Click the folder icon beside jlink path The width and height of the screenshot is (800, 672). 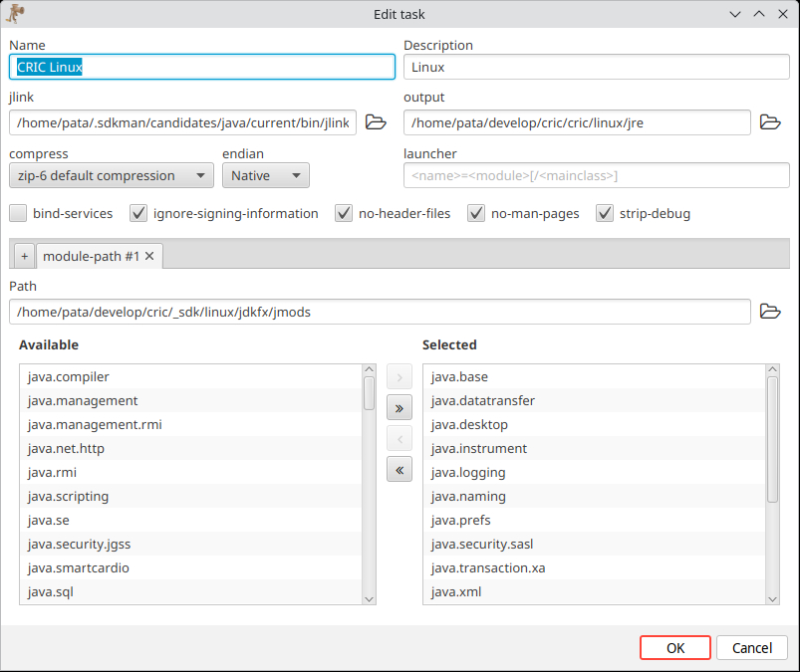(376, 122)
